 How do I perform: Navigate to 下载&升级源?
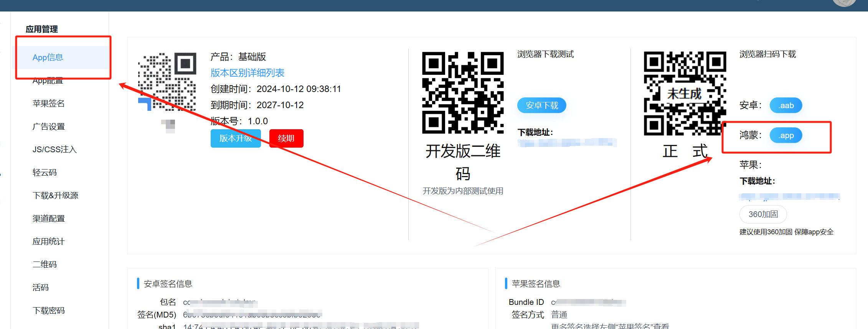click(55, 196)
